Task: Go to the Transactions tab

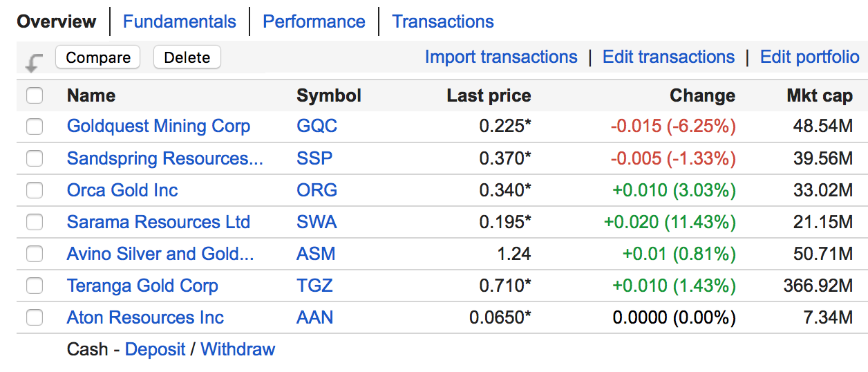Action: click(x=443, y=21)
